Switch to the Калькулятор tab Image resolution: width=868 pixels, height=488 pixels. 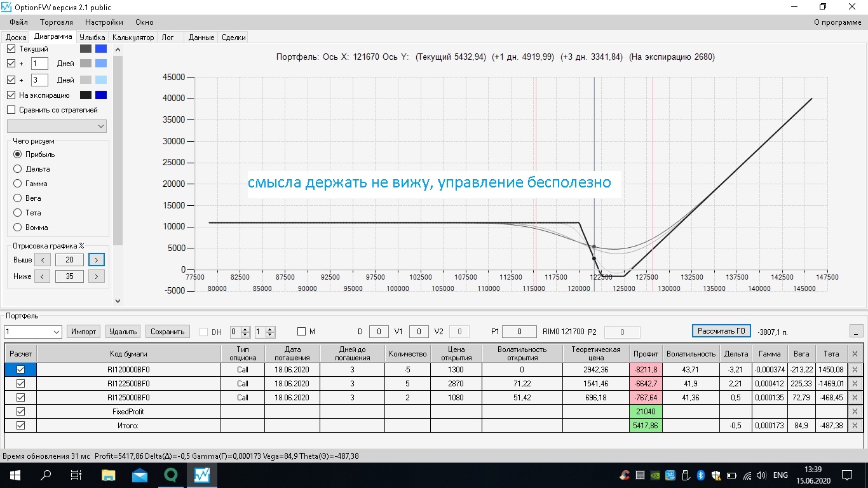click(x=133, y=37)
